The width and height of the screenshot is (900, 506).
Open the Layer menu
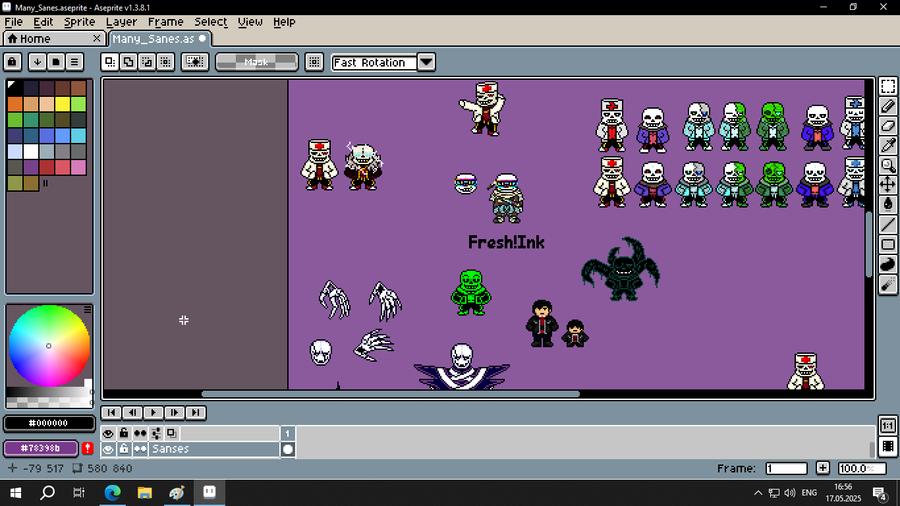pyautogui.click(x=121, y=22)
